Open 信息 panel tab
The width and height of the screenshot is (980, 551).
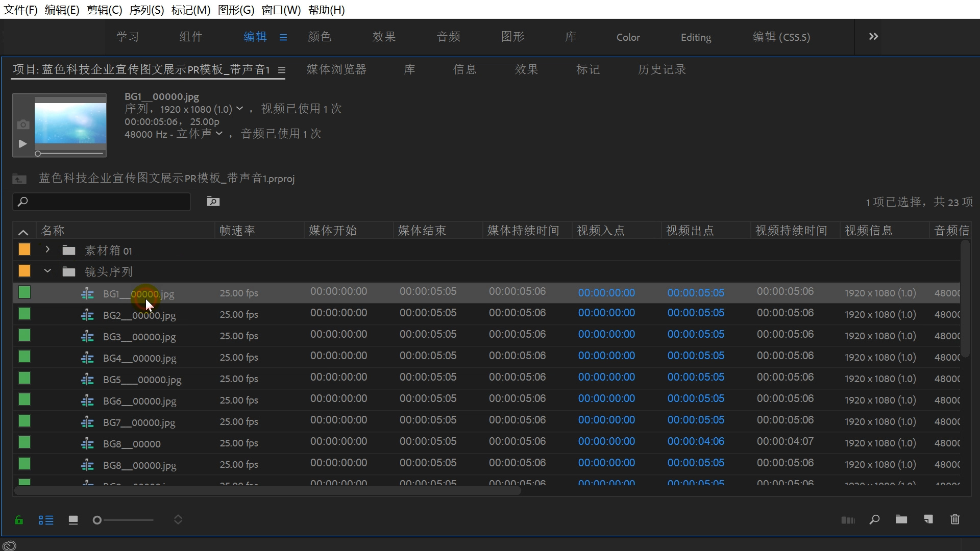click(x=464, y=69)
